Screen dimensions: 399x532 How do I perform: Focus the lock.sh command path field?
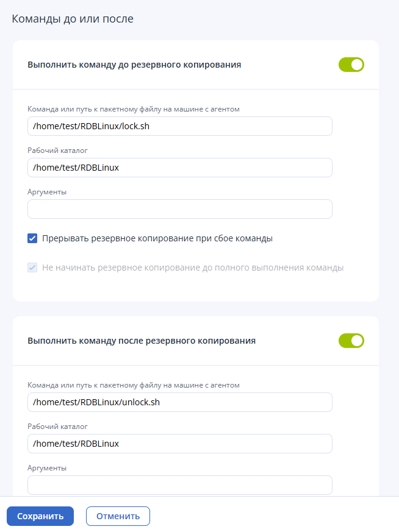tap(179, 126)
